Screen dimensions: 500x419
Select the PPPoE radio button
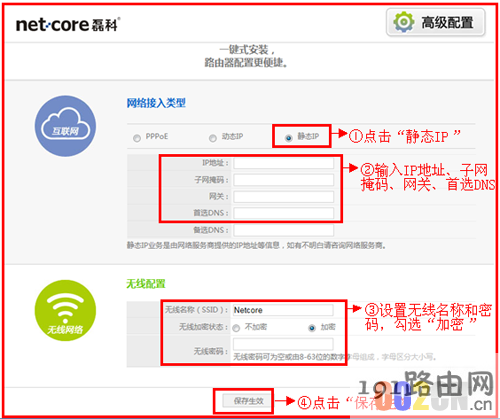point(137,138)
